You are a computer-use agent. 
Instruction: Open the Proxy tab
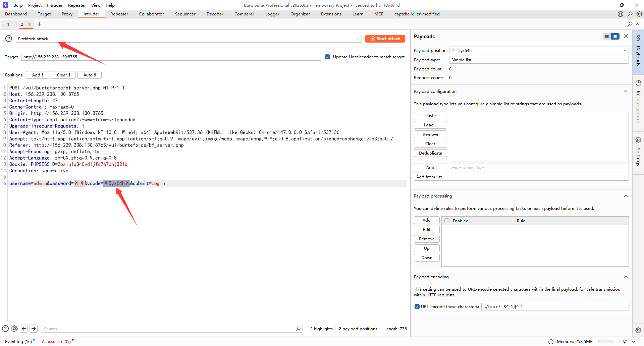click(x=67, y=14)
